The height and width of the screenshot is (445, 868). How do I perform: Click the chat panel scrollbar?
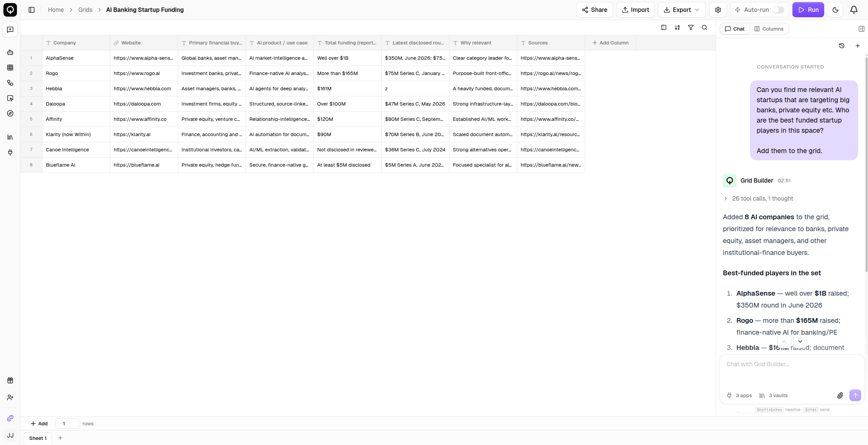point(866,165)
